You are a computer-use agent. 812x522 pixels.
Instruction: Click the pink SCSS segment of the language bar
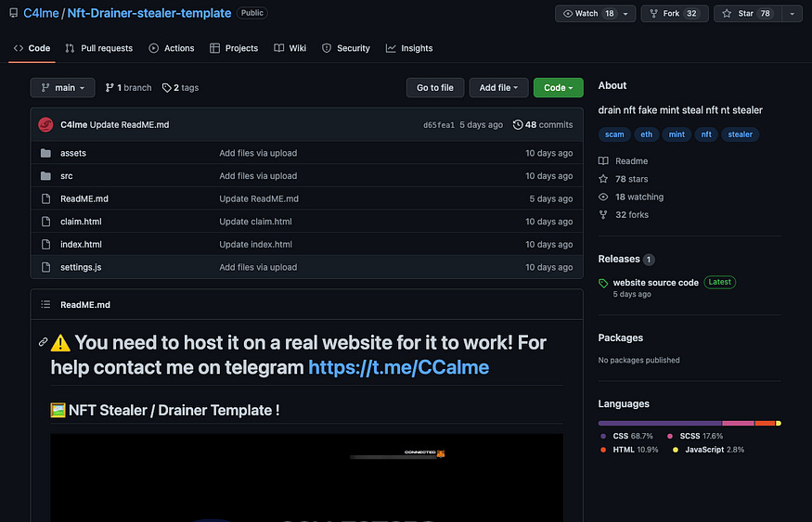point(738,423)
